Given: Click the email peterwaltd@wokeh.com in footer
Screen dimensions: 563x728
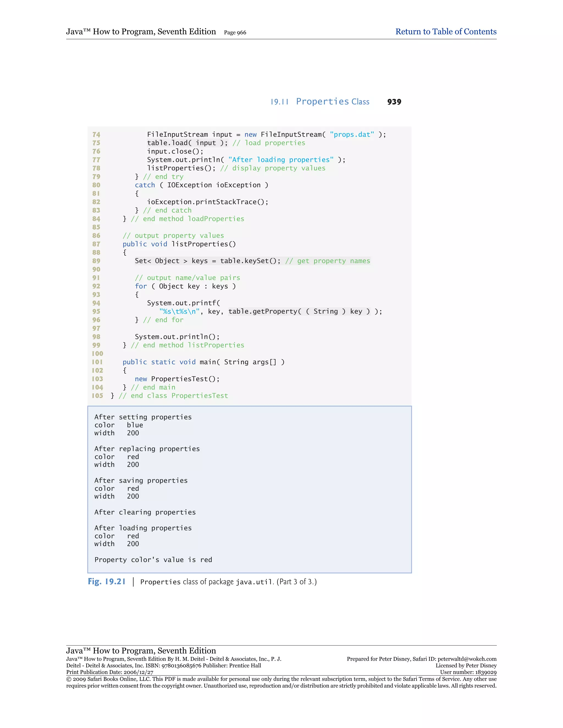Looking at the screenshot, I should point(467,659).
